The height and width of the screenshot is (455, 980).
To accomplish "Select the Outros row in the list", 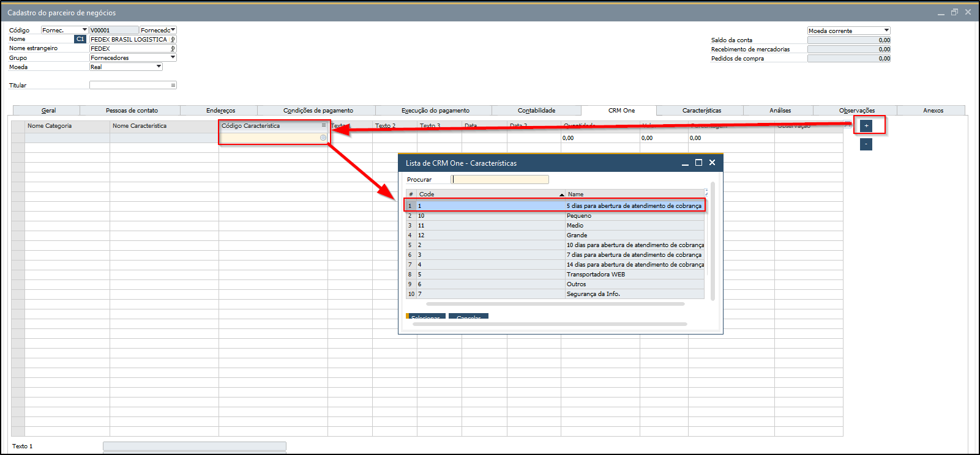I will (555, 284).
